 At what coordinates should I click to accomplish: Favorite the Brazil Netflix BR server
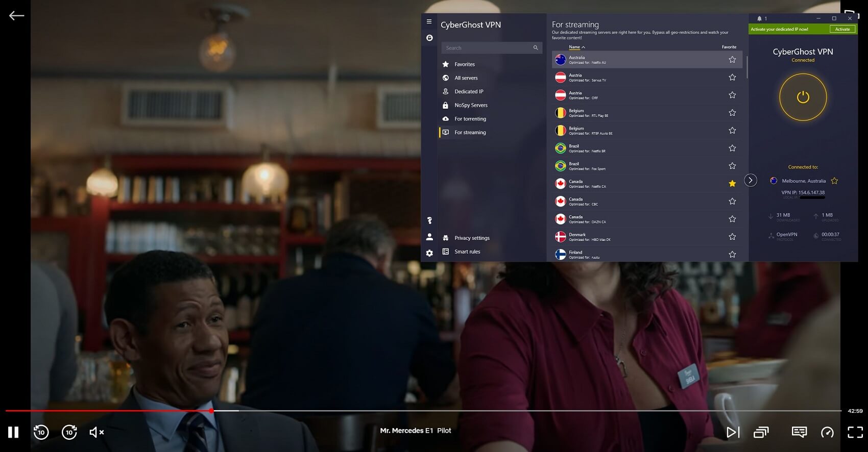tap(732, 148)
